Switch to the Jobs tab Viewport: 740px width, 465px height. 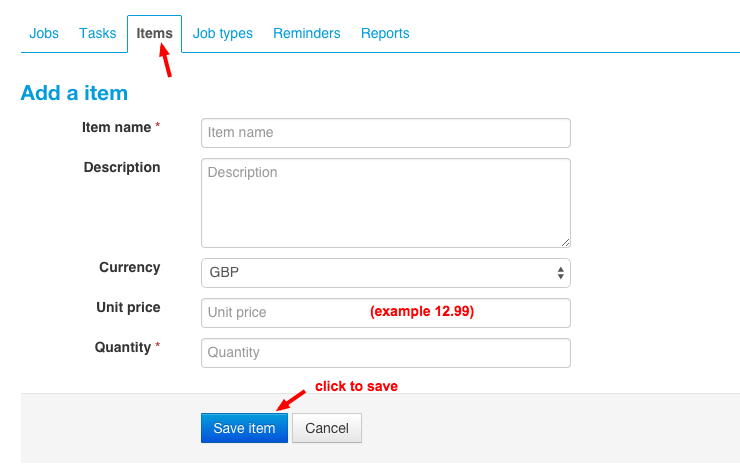44,33
